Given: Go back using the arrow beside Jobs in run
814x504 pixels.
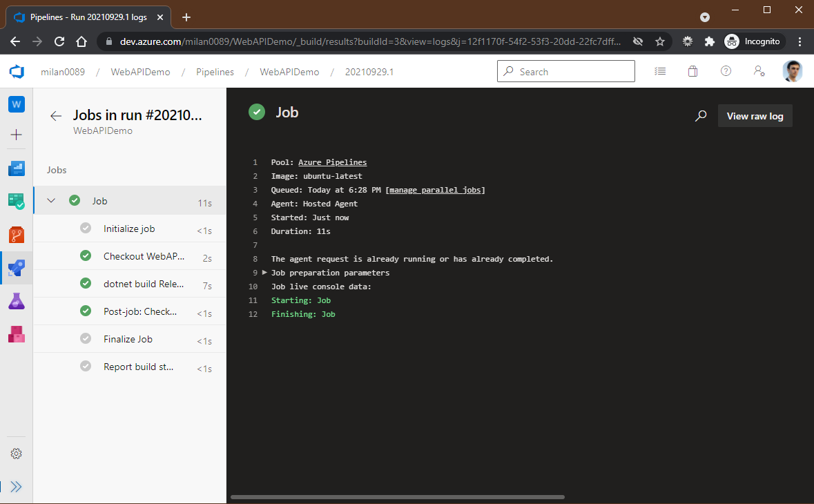Looking at the screenshot, I should [56, 116].
